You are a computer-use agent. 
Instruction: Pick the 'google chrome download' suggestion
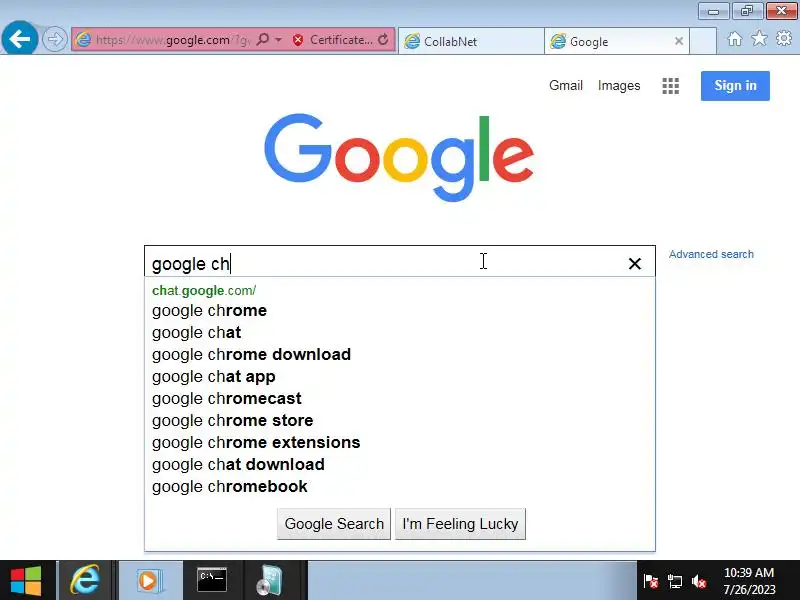399,354
